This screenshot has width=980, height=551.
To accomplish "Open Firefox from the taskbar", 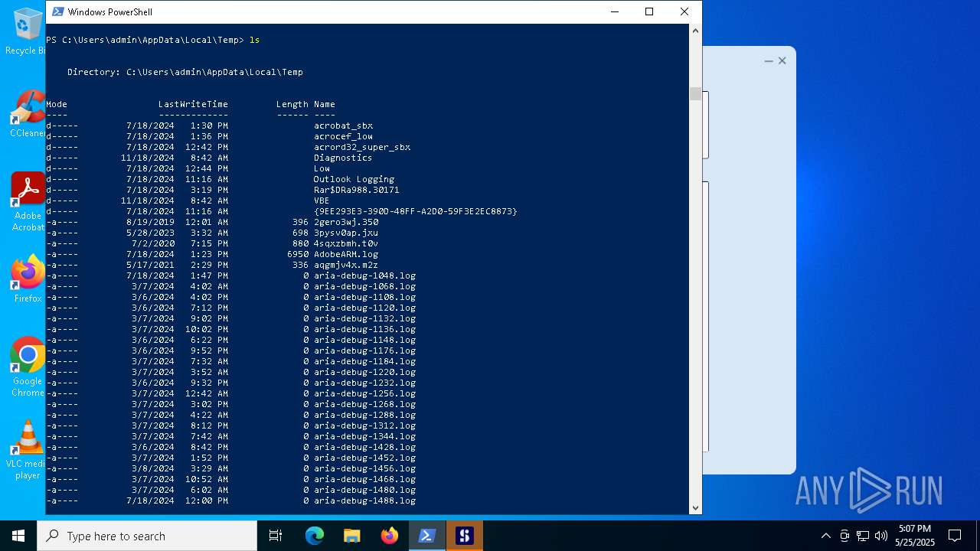I will (x=389, y=536).
